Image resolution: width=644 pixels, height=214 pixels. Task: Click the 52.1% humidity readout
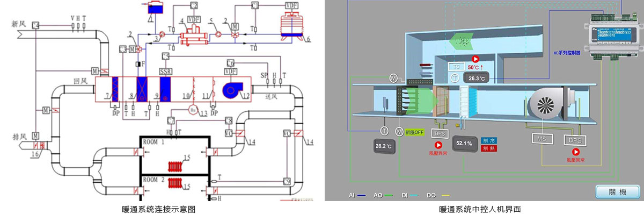(464, 144)
